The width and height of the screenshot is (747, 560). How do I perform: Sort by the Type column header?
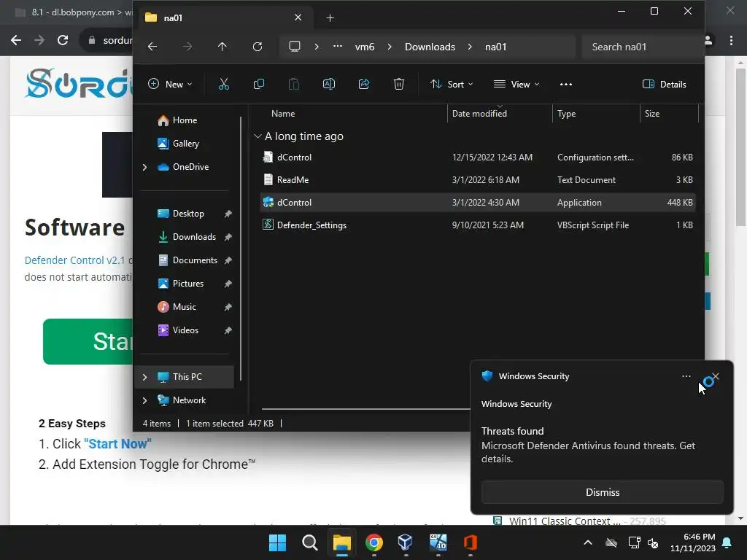(x=566, y=114)
